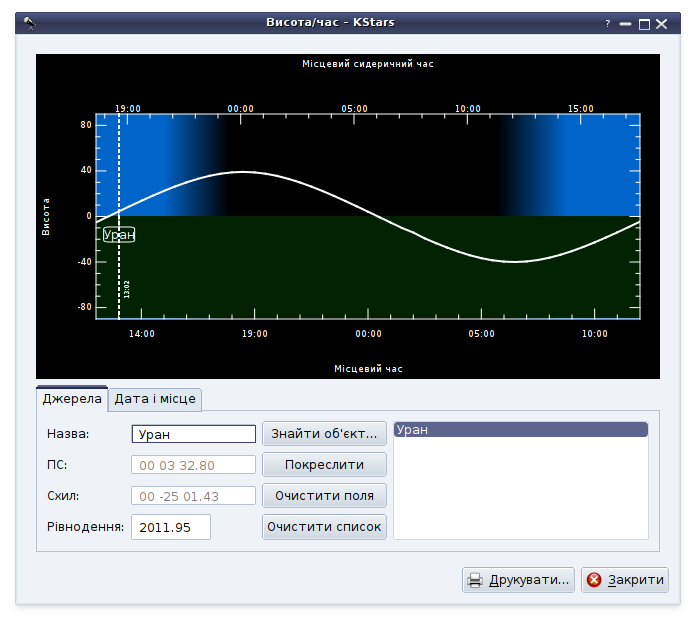The width and height of the screenshot is (696, 623).
Task: Click the Покреслити button
Action: 324,465
